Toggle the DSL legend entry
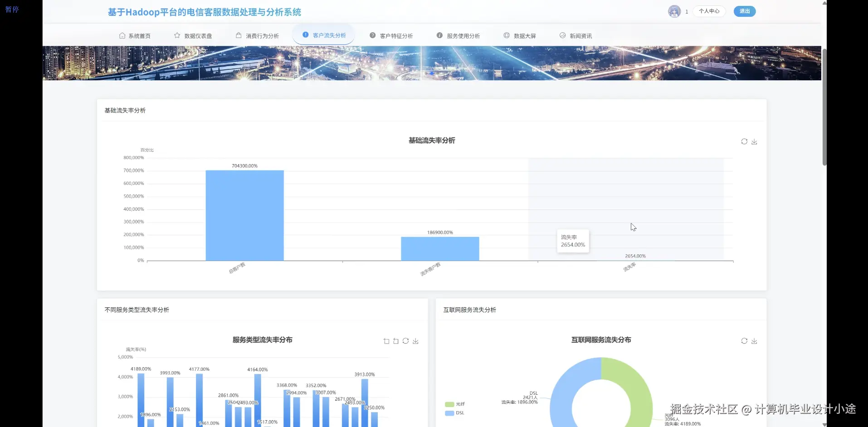The width and height of the screenshot is (868, 427). click(455, 413)
